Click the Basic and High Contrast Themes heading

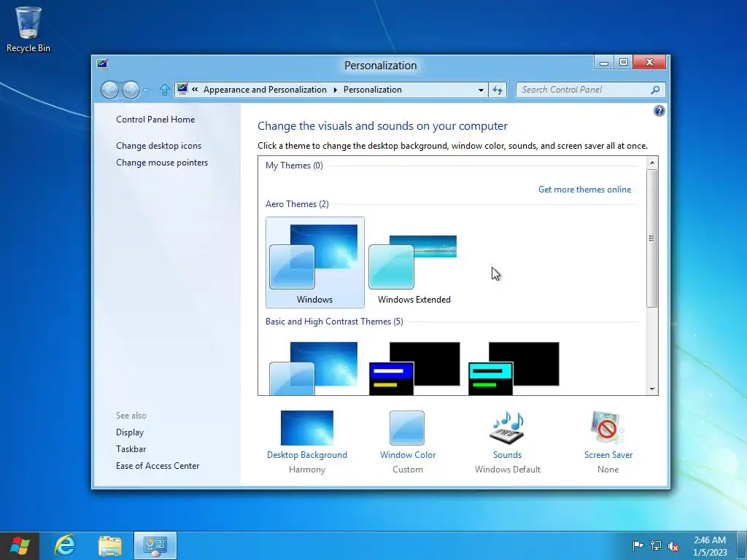pyautogui.click(x=334, y=322)
